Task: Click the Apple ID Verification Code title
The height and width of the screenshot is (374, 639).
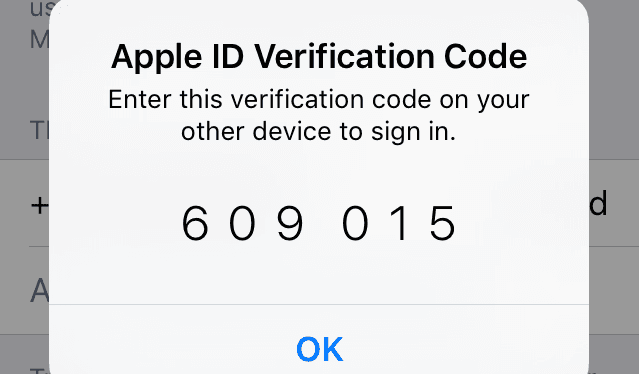Action: pyautogui.click(x=319, y=56)
